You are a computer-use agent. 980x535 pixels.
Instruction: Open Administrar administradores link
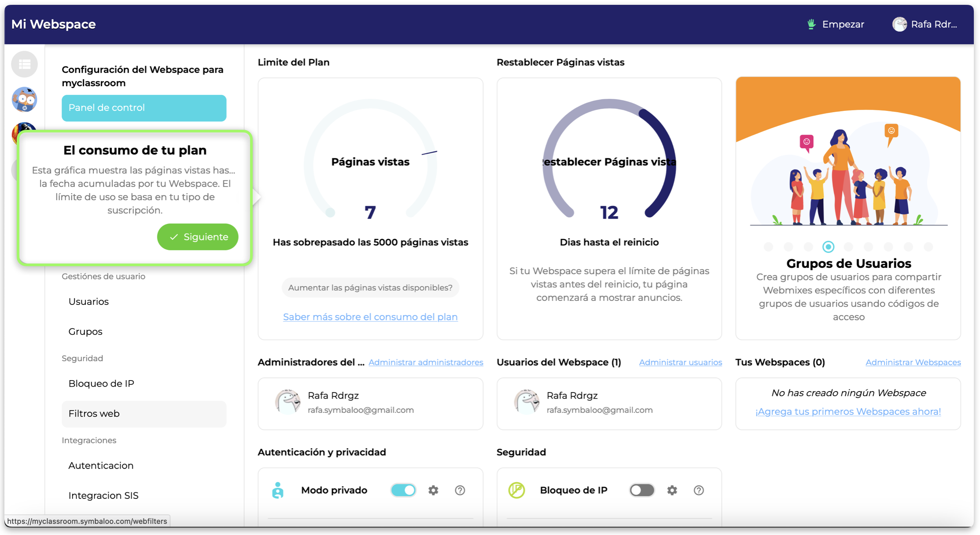pyautogui.click(x=426, y=362)
